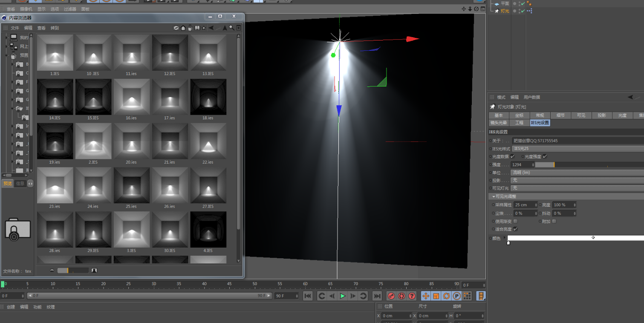644x323 pixels.
Task: Jump to previous keyframe
Action: pyautogui.click(x=322, y=296)
